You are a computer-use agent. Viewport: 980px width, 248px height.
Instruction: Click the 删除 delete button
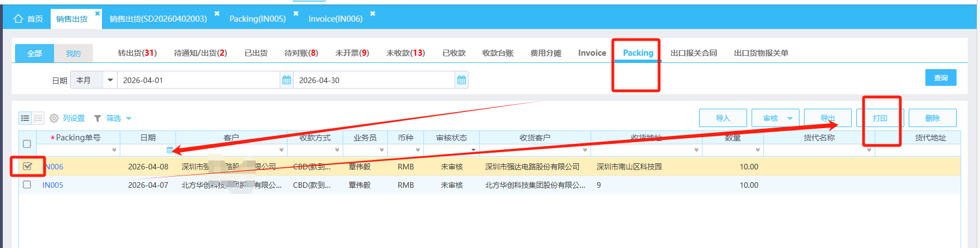(x=932, y=118)
